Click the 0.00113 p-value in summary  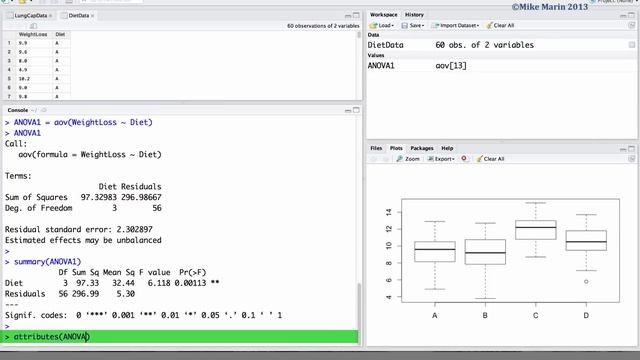(x=190, y=283)
